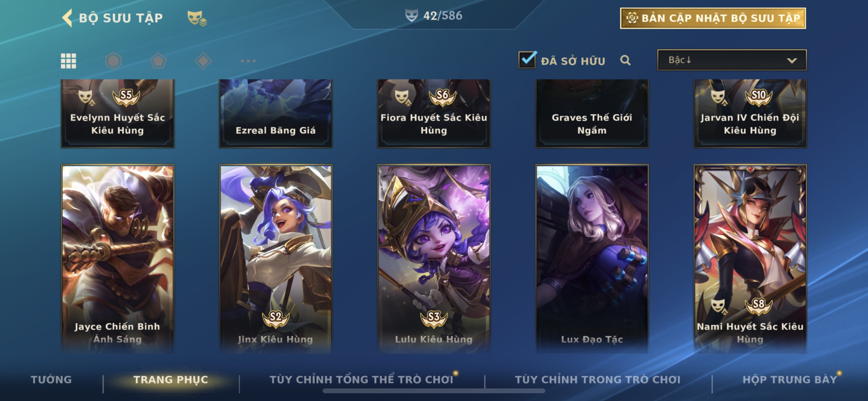Open the Hộp Trưng Bày tab
Image resolution: width=868 pixels, height=401 pixels.
790,380
